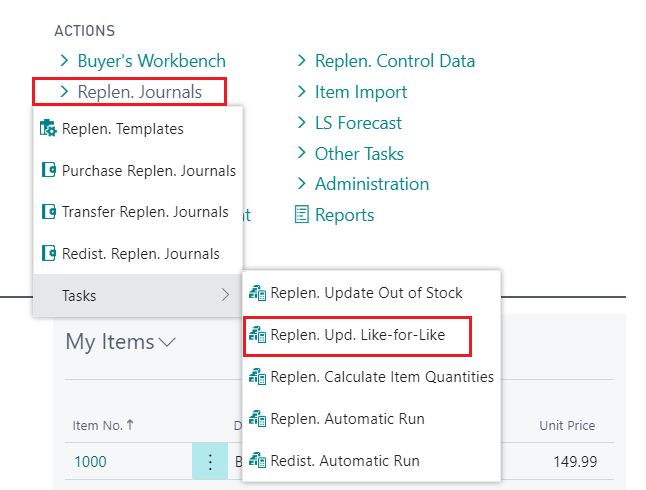Viewport: 646px width, 490px height.
Task: Open item number 1000 link
Action: coord(90,462)
